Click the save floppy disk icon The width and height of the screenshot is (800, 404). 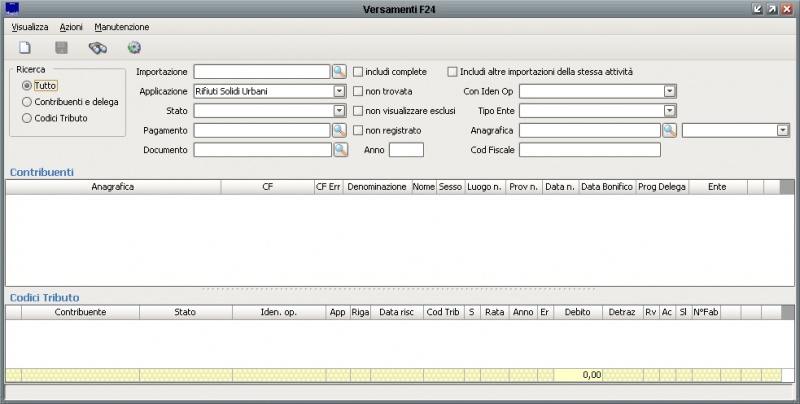click(61, 47)
